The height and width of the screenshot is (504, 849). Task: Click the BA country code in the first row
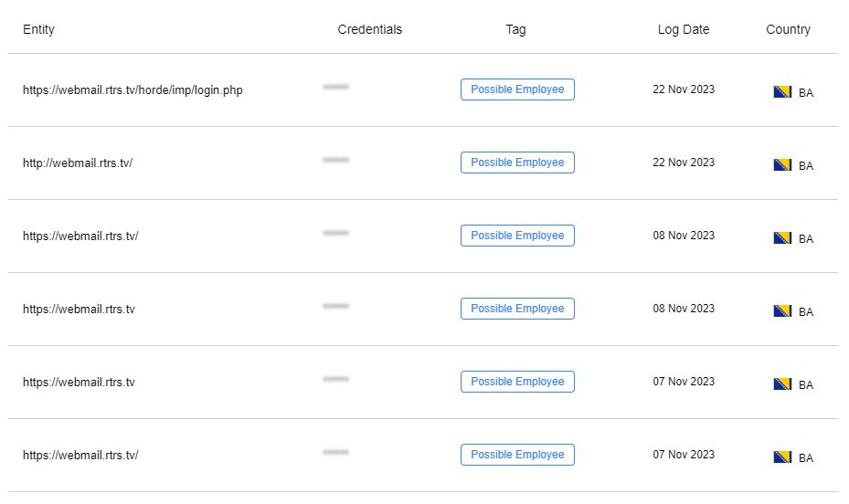[x=806, y=92]
